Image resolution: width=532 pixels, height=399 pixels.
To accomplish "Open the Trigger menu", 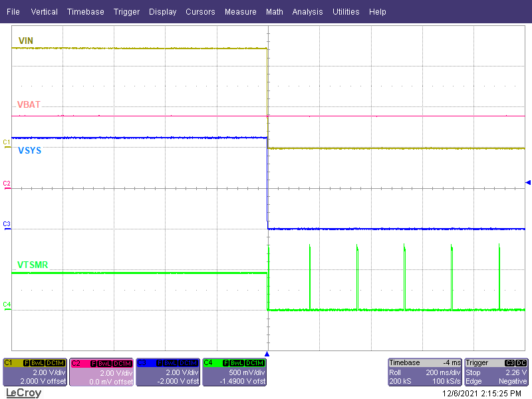I will click(126, 11).
